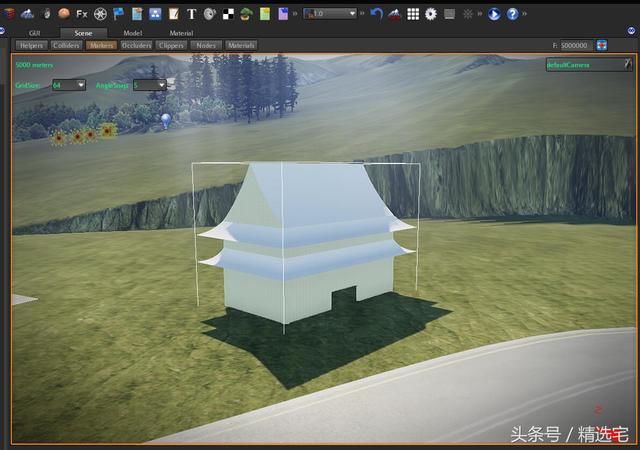
Task: Open the white dotted grid icon
Action: click(413, 14)
